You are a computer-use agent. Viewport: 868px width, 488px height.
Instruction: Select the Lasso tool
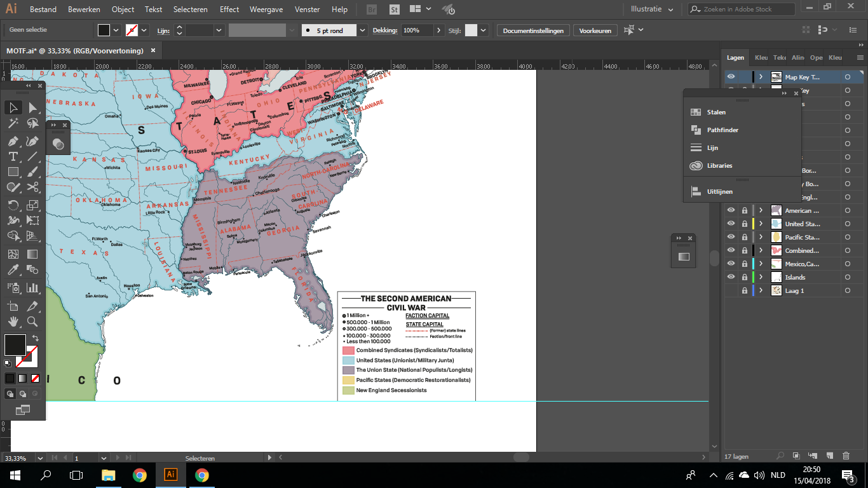33,124
